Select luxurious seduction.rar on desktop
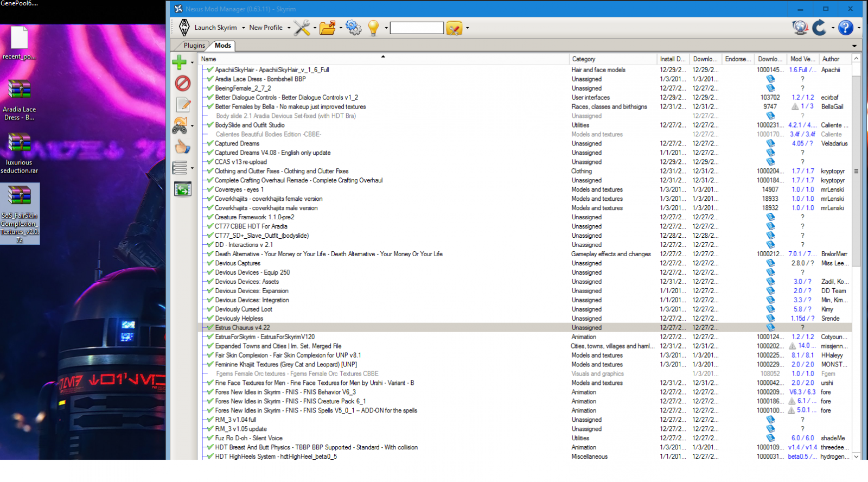Screen dimensions: 868x482 tap(19, 153)
